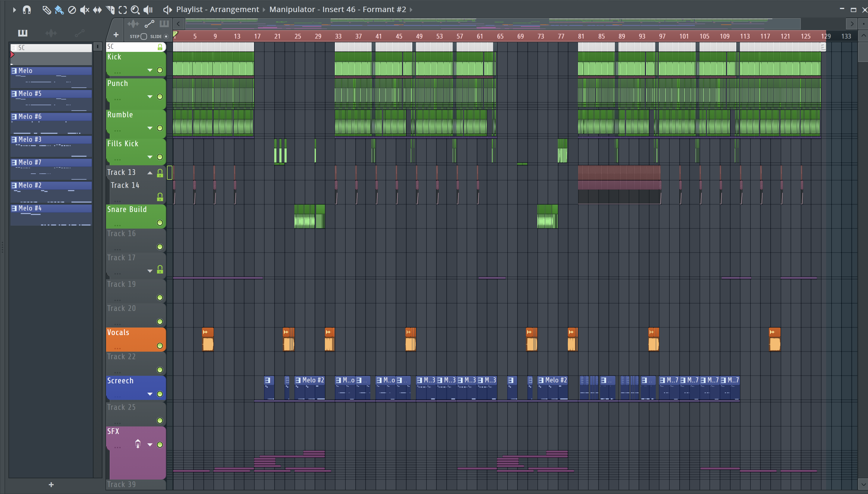Image resolution: width=868 pixels, height=494 pixels.
Task: Show audio clips in picker panel
Action: 51,33
